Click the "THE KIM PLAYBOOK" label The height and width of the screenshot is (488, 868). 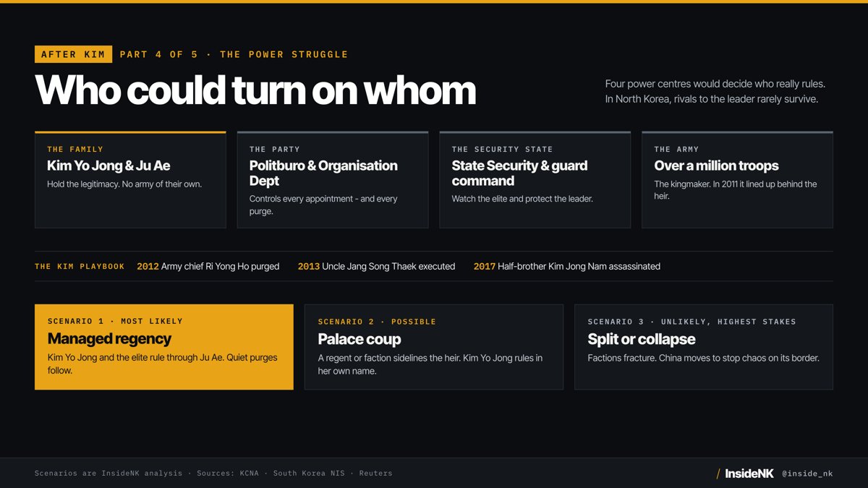80,267
